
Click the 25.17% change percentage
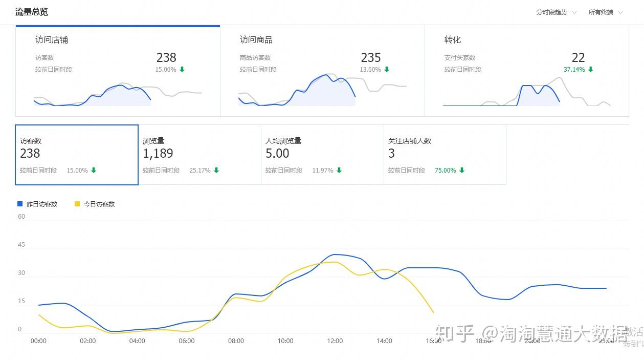coord(200,171)
